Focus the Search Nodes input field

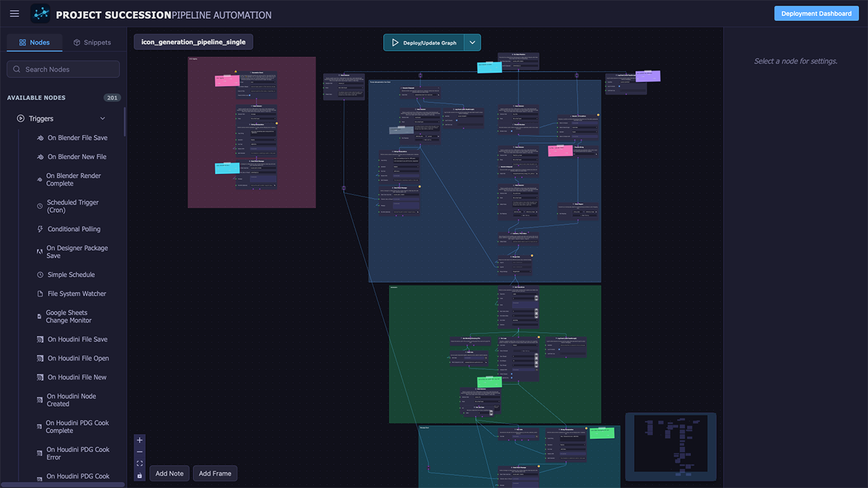63,69
